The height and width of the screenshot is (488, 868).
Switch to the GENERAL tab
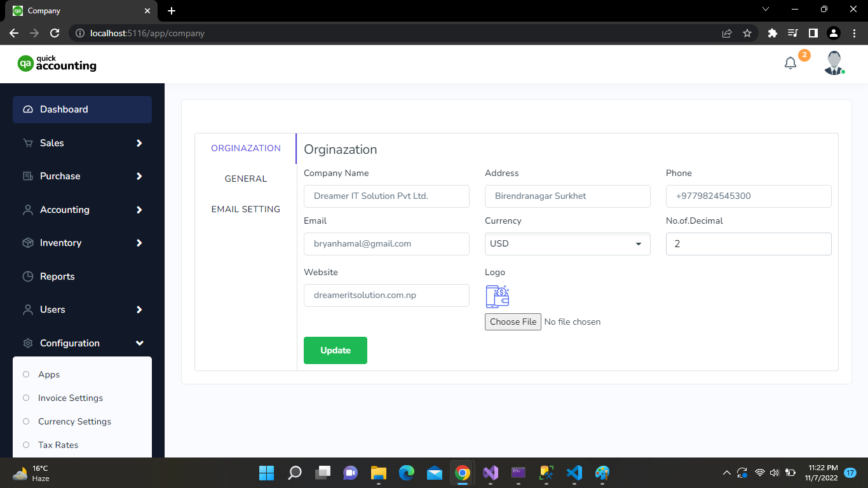[245, 179]
